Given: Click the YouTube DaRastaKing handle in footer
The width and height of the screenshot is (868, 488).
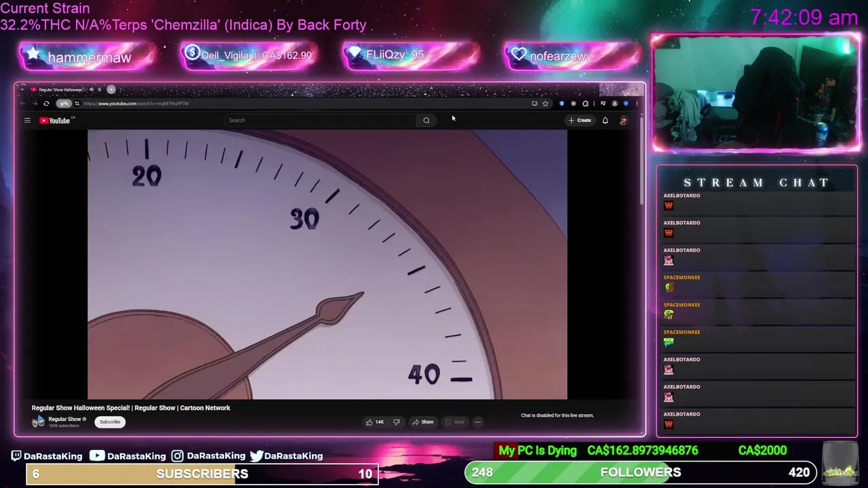Looking at the screenshot, I should (x=128, y=456).
